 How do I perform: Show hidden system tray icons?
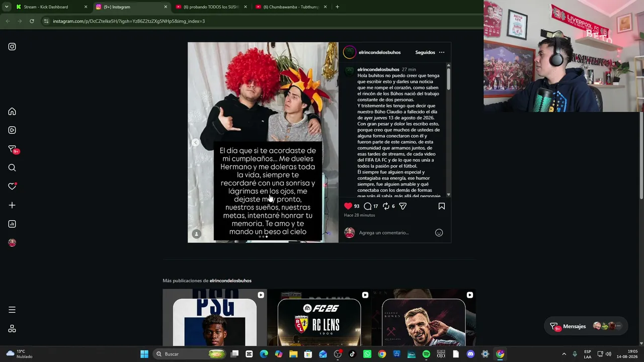coord(564,354)
